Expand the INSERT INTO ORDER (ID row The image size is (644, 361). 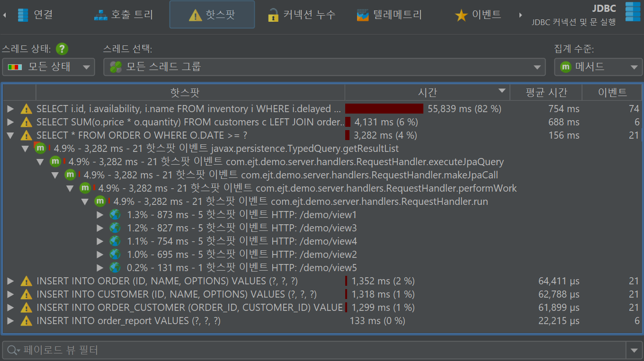click(10, 281)
